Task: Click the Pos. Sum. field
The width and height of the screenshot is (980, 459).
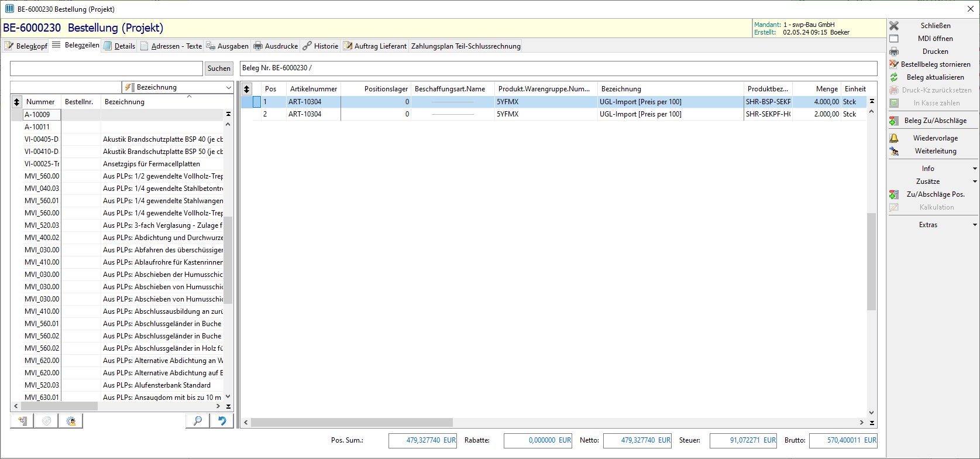Action: 422,440
